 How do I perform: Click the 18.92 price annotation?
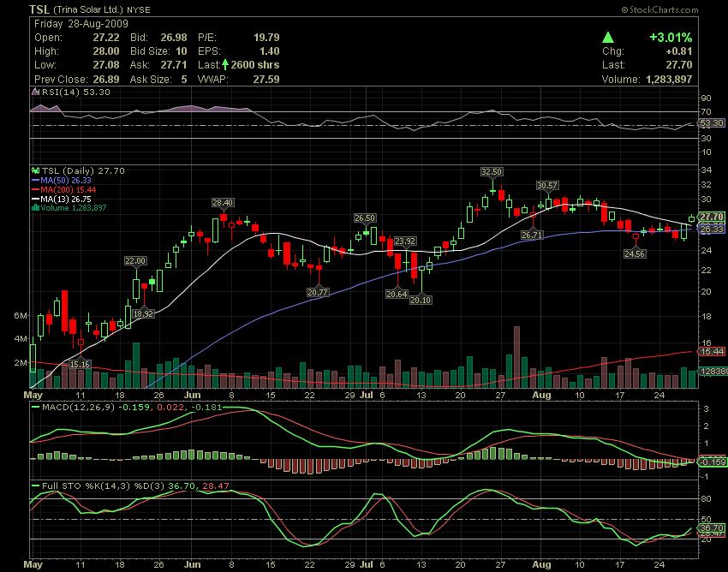(x=143, y=313)
